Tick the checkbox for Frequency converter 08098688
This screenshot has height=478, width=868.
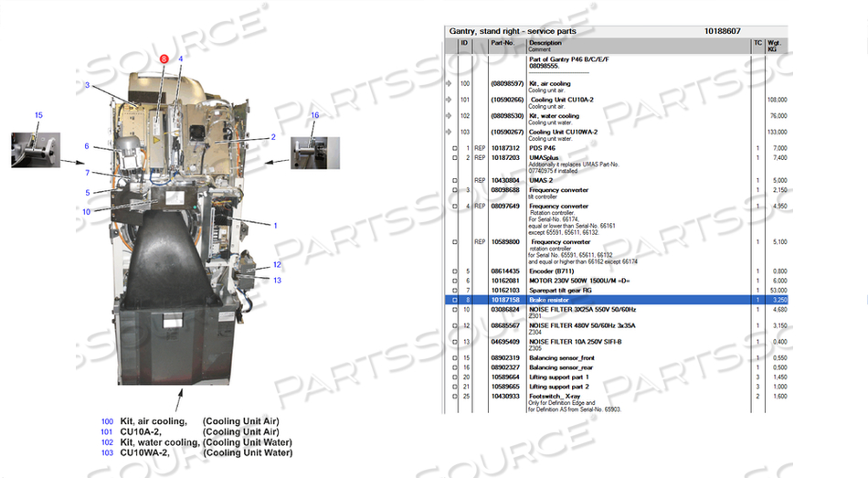455,190
